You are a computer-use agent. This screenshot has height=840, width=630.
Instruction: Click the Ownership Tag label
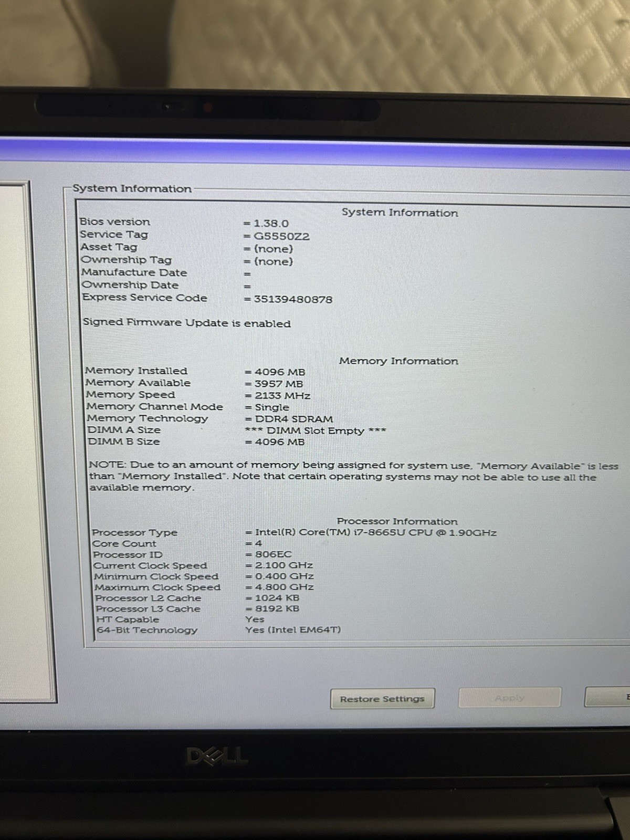126,259
